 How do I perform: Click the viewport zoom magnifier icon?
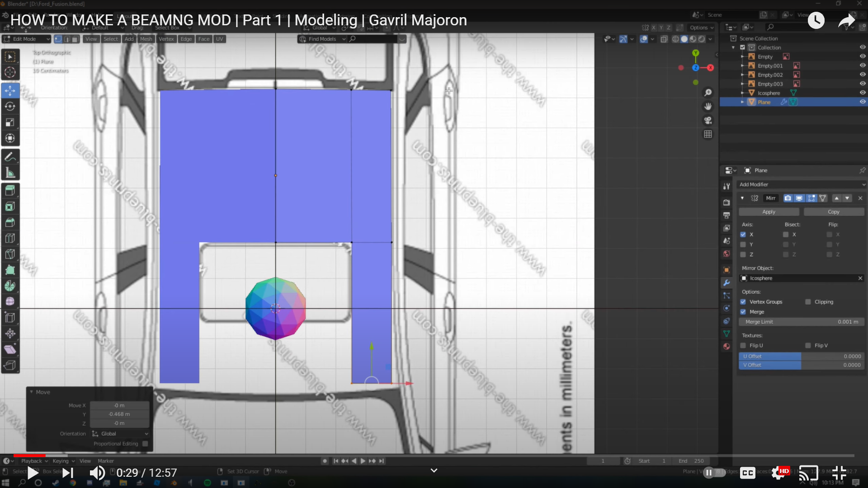(x=708, y=93)
